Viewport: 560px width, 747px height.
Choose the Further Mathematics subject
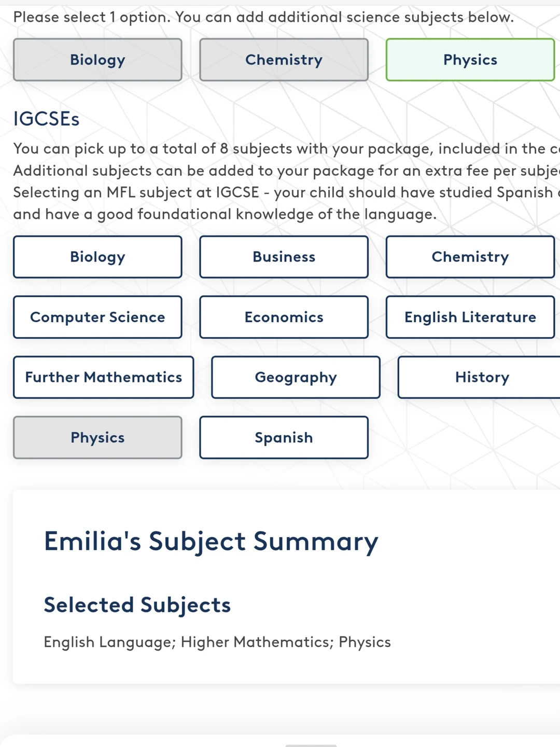[x=104, y=377]
